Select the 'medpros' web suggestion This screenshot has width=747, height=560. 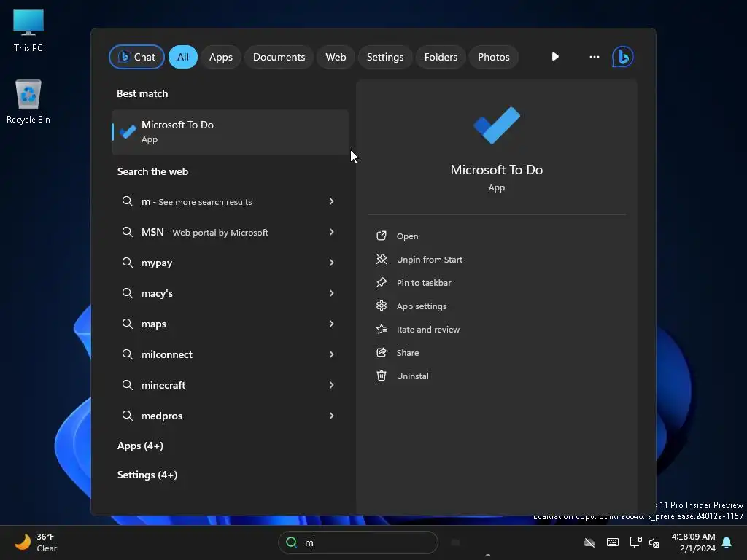(230, 416)
